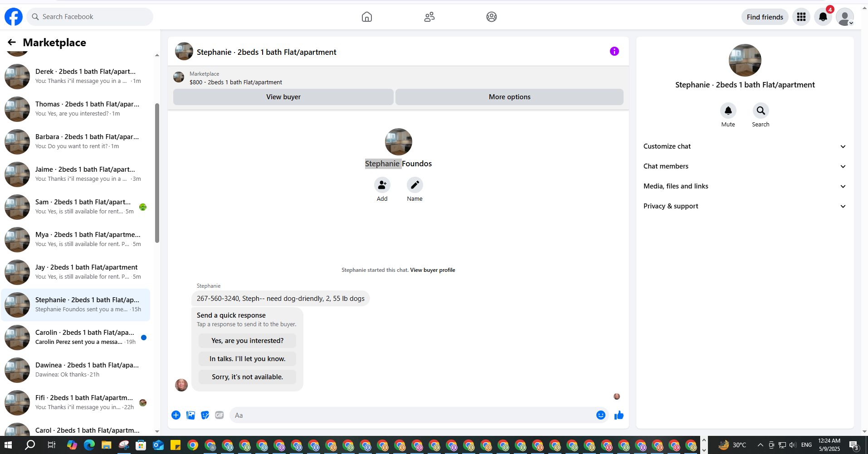Open Sam's apartment conversation
868x454 pixels.
[x=76, y=207]
